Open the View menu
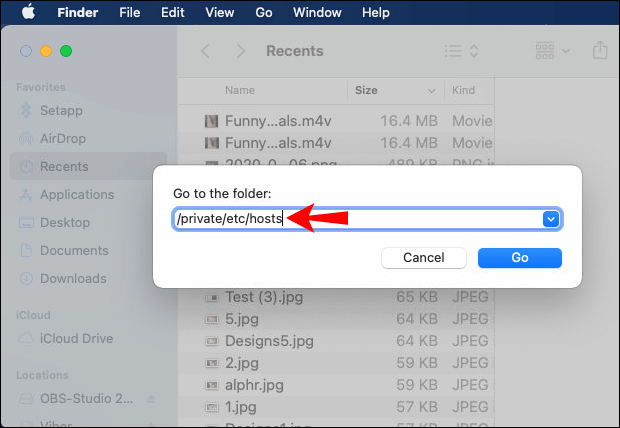Screen dimensions: 620x428 coord(219,13)
